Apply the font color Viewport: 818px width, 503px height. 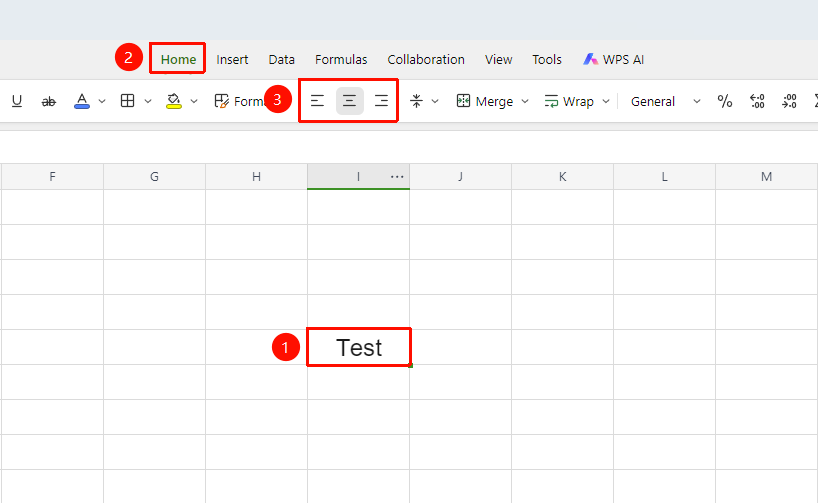click(82, 101)
